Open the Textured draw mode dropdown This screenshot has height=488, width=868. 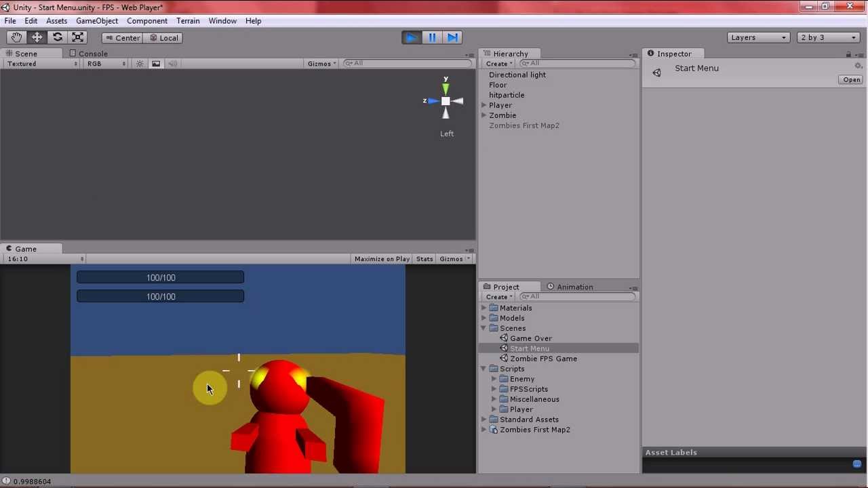42,64
